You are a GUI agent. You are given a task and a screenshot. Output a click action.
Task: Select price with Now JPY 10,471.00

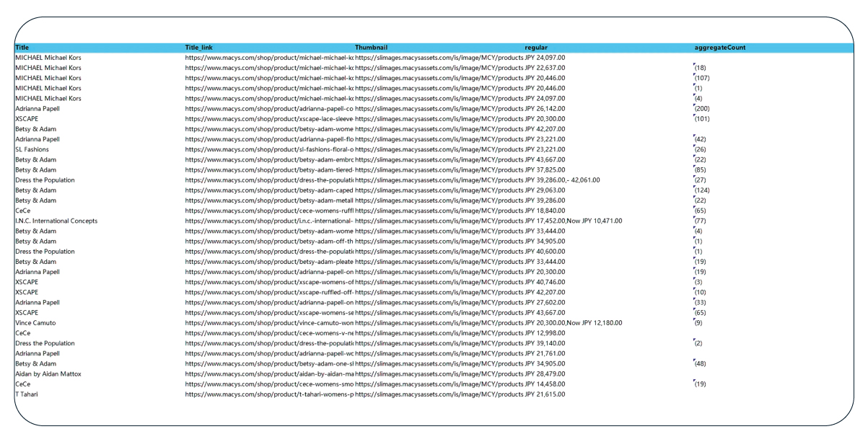tap(574, 221)
